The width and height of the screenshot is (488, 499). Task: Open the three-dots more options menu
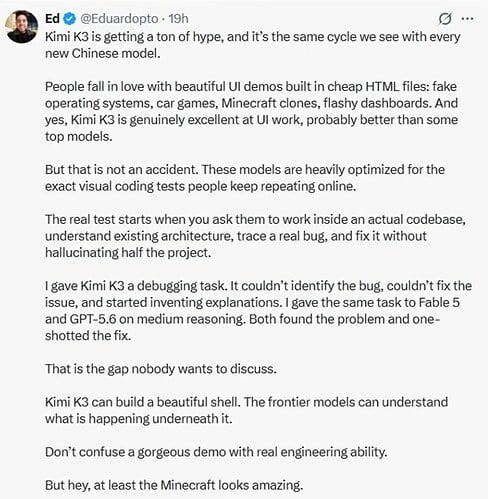point(467,19)
